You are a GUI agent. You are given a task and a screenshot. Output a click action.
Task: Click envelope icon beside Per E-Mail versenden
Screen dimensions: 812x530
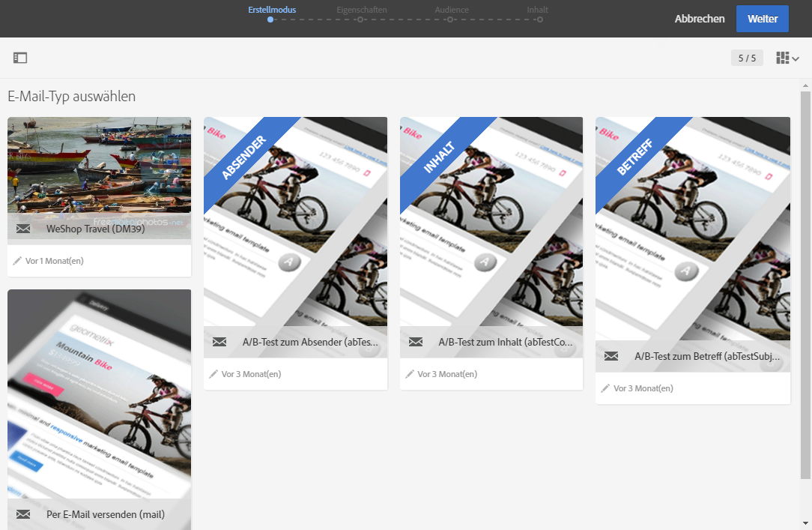pos(23,514)
